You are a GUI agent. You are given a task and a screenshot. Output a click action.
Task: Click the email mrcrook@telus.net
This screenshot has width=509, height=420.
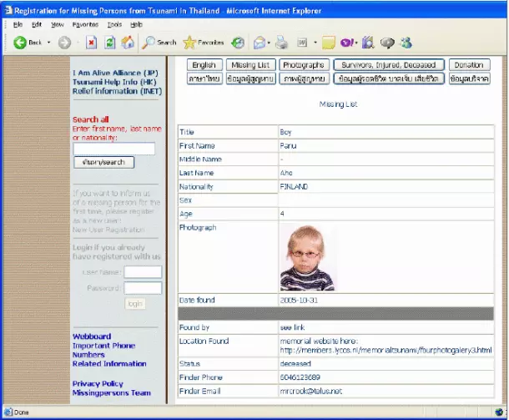tap(311, 391)
